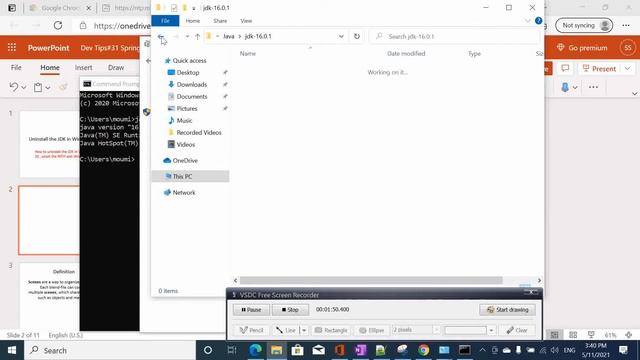The image size is (640, 360).
Task: Click browser Not syncing profile button
Action: (x=584, y=25)
